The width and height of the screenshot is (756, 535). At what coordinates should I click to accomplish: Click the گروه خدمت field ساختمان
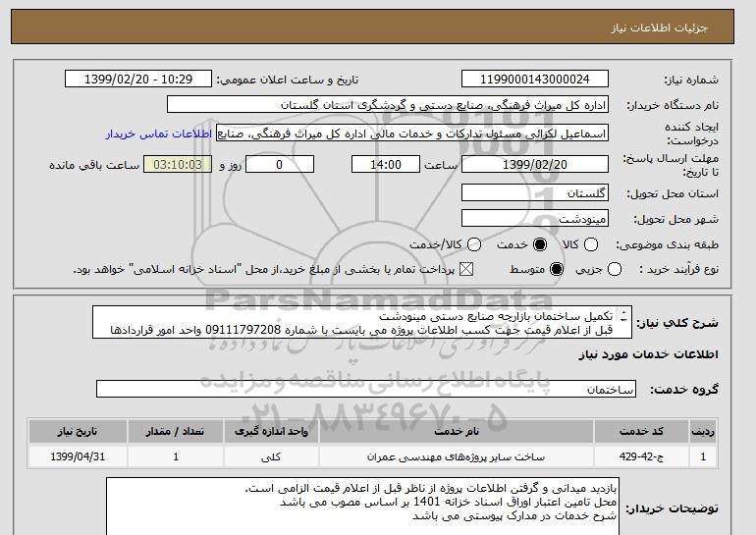click(x=366, y=389)
